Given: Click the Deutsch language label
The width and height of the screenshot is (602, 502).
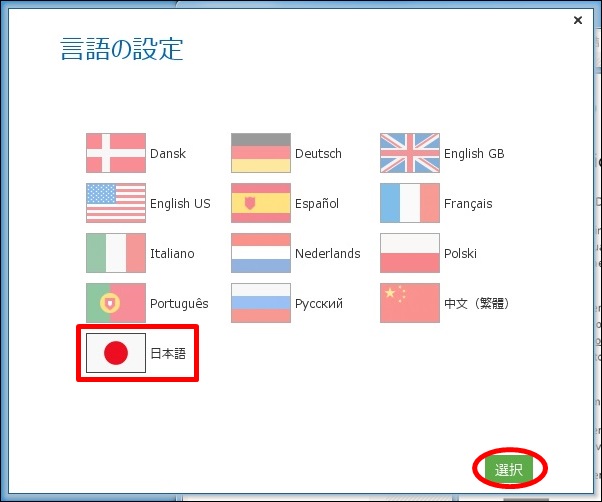Looking at the screenshot, I should [318, 154].
